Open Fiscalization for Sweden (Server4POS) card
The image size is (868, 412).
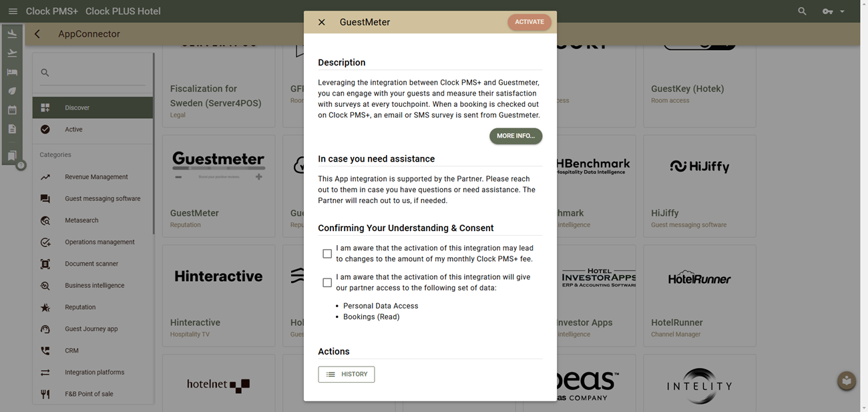[x=219, y=87]
